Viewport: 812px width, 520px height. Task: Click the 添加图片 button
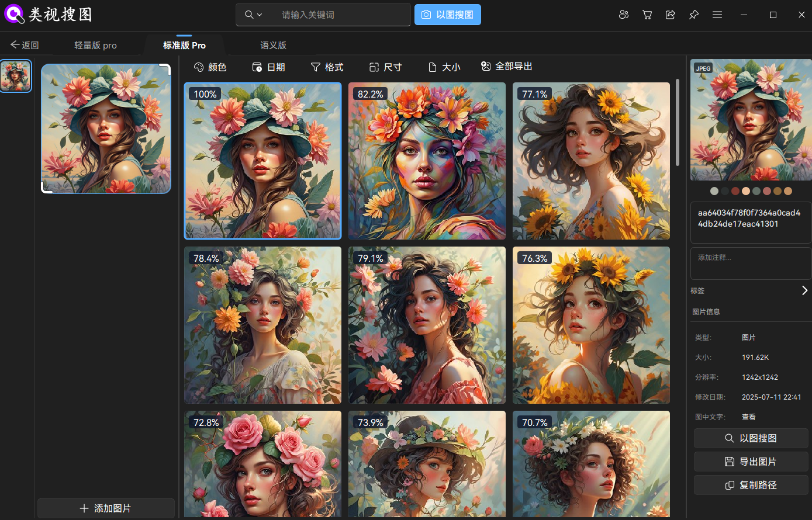[106, 508]
